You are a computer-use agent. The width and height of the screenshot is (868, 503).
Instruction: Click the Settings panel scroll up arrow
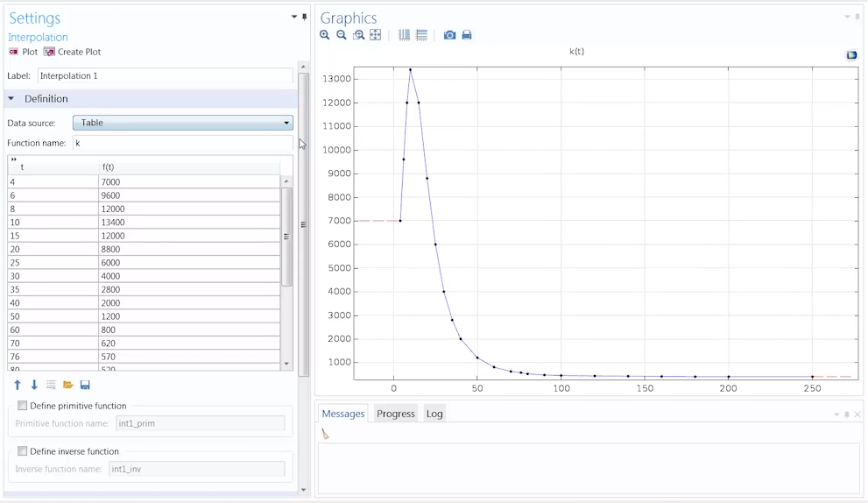(x=303, y=67)
